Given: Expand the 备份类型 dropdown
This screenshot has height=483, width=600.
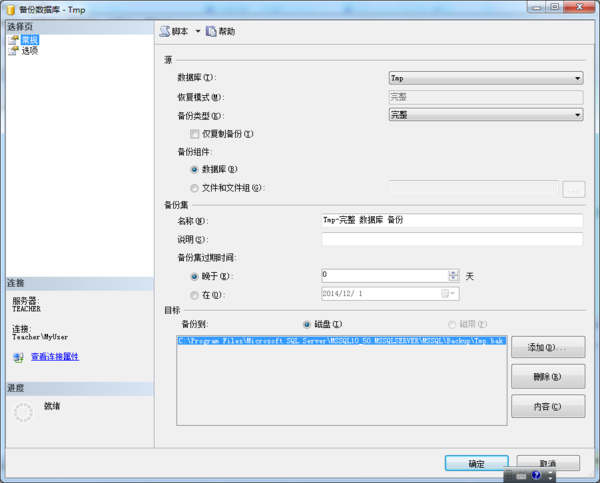Looking at the screenshot, I should tap(485, 115).
